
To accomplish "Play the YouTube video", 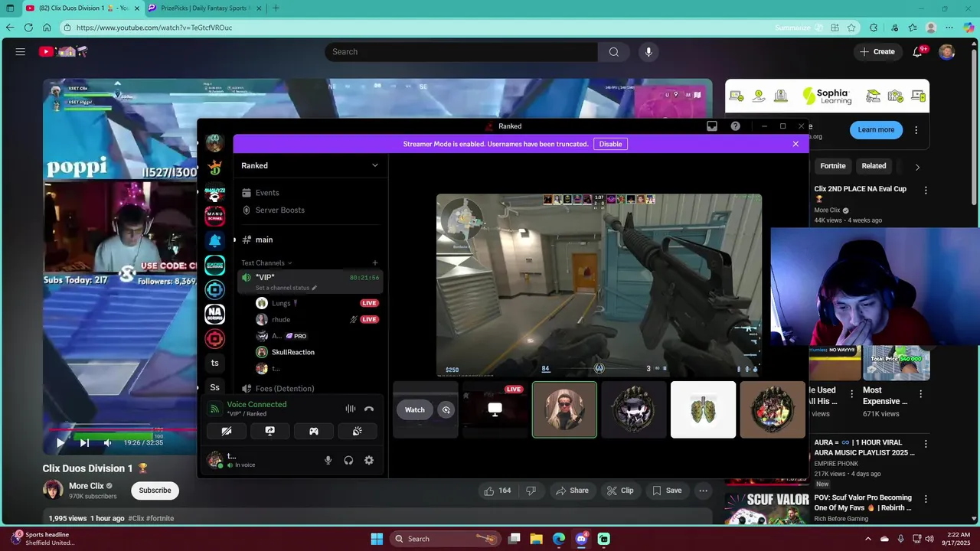I will click(x=60, y=442).
